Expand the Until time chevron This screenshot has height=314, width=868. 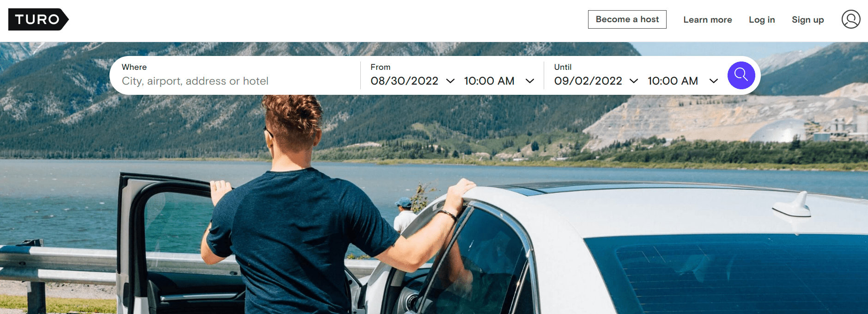click(x=713, y=81)
